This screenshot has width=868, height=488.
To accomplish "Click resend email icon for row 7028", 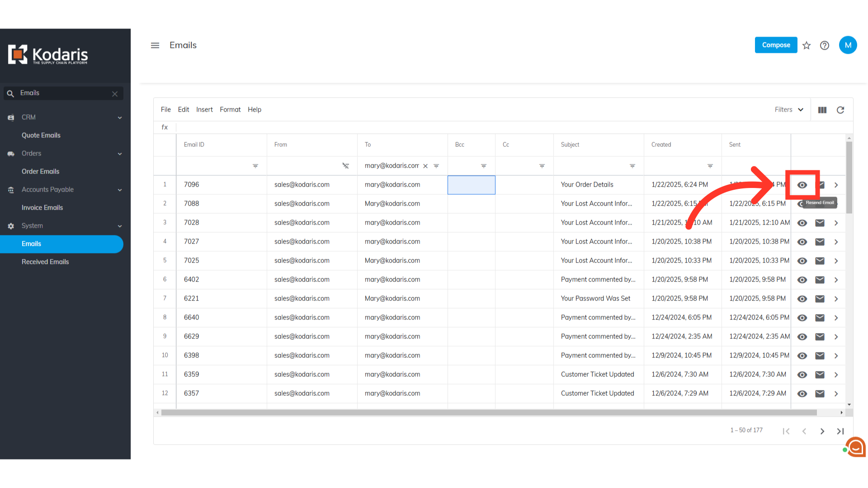I will point(820,223).
